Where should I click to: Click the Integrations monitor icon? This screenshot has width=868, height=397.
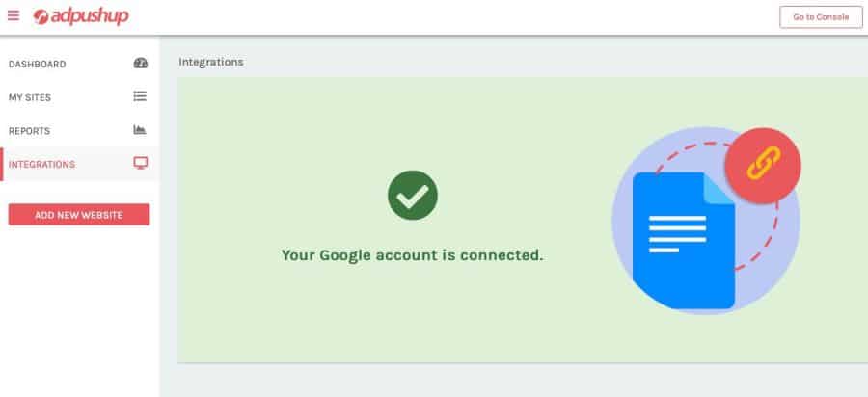(141, 163)
